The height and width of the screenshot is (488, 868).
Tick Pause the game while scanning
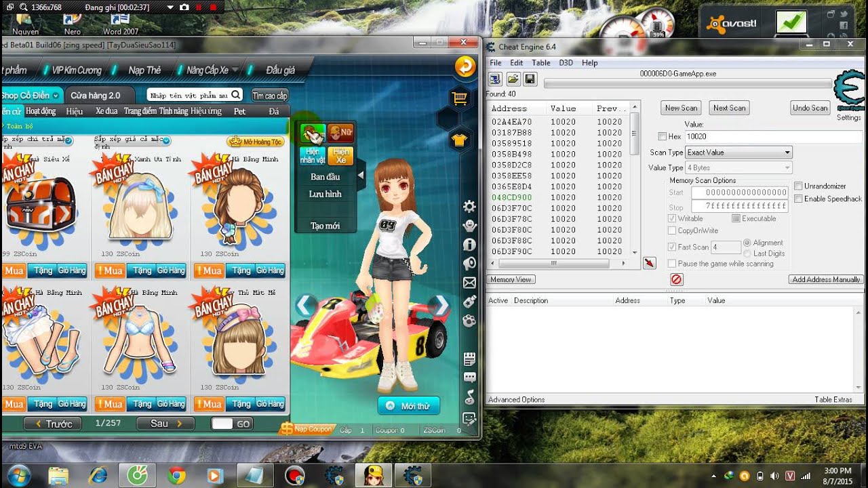click(x=672, y=264)
